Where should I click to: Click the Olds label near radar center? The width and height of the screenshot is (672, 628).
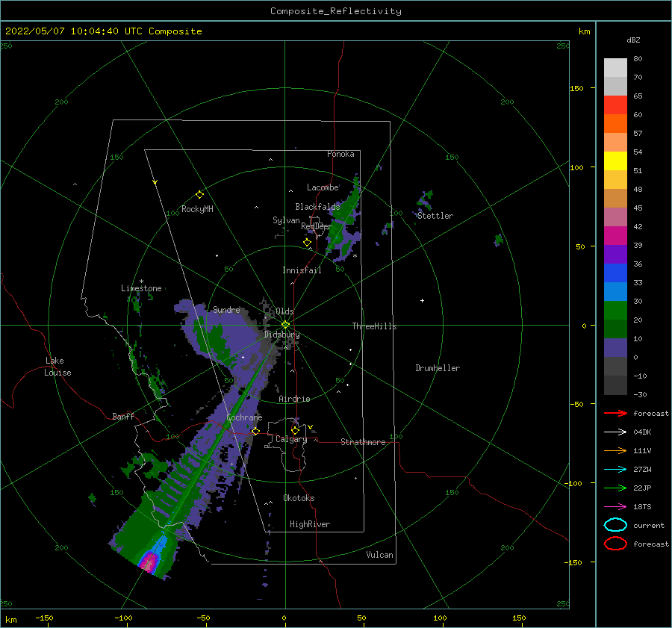coord(284,311)
